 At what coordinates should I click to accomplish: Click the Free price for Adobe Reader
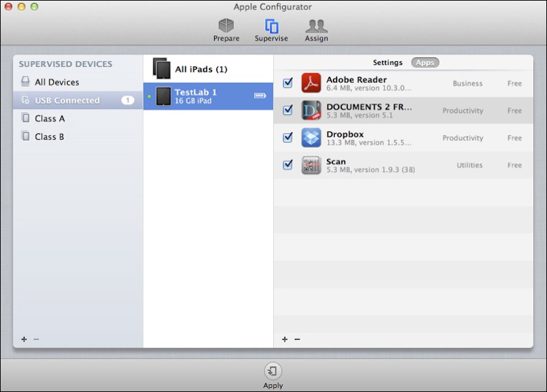[515, 84]
